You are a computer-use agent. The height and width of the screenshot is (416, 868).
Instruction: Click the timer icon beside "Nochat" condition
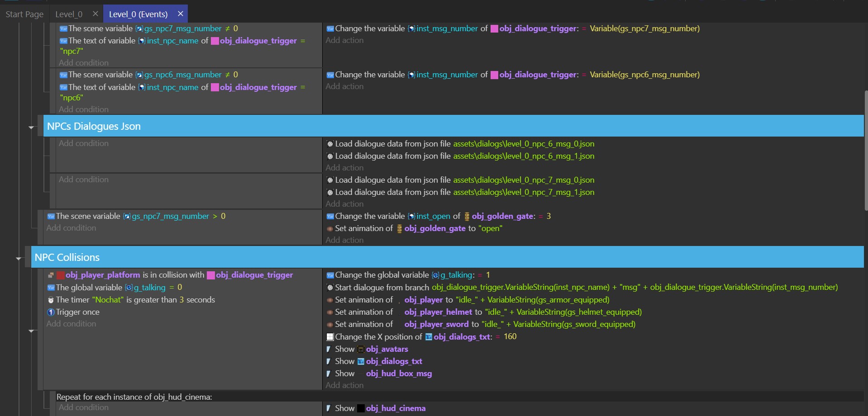tap(51, 300)
